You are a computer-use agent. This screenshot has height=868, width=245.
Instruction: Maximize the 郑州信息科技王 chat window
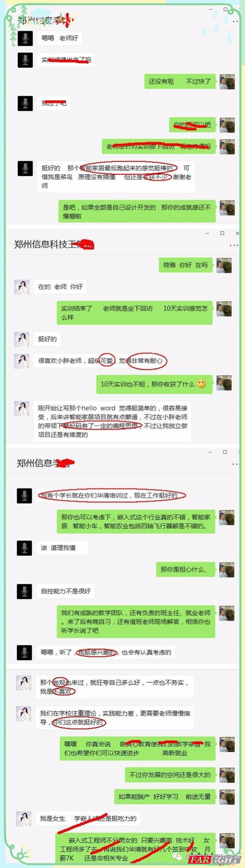pos(222,233)
